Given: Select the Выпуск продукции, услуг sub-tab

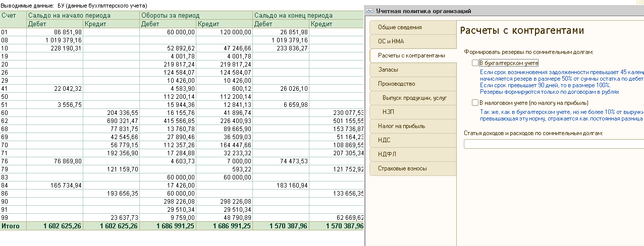Looking at the screenshot, I should [x=414, y=98].
